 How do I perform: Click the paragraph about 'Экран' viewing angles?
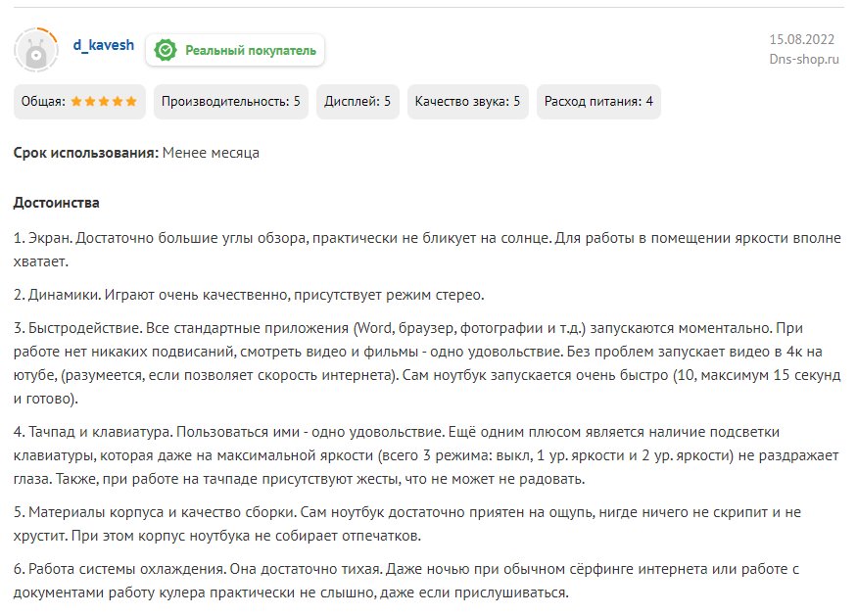tap(426, 250)
